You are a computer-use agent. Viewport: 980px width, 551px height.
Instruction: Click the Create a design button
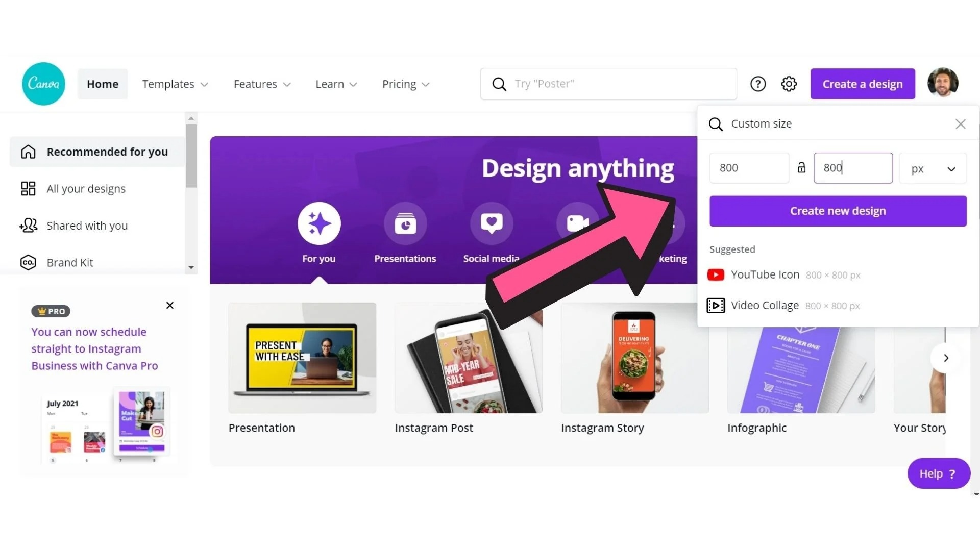(x=863, y=84)
